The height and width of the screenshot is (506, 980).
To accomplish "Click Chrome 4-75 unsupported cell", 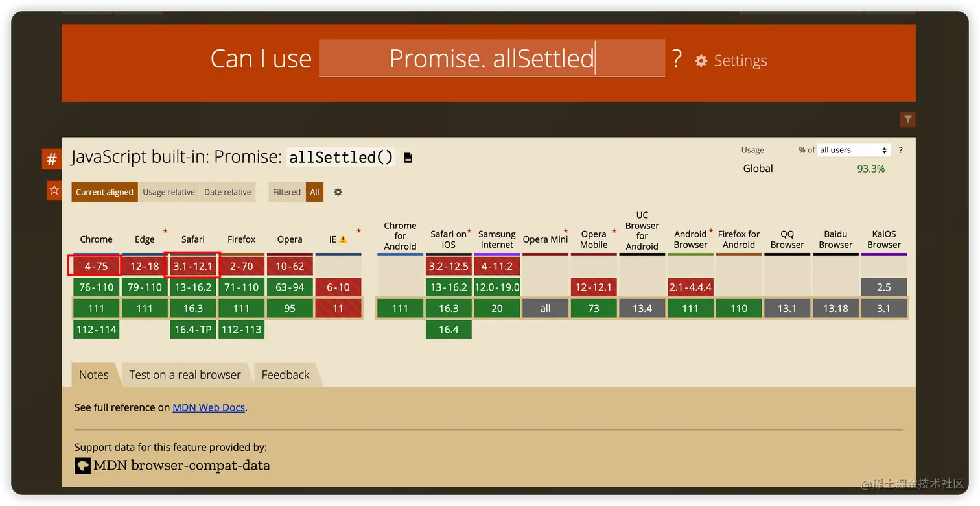I will click(x=96, y=266).
